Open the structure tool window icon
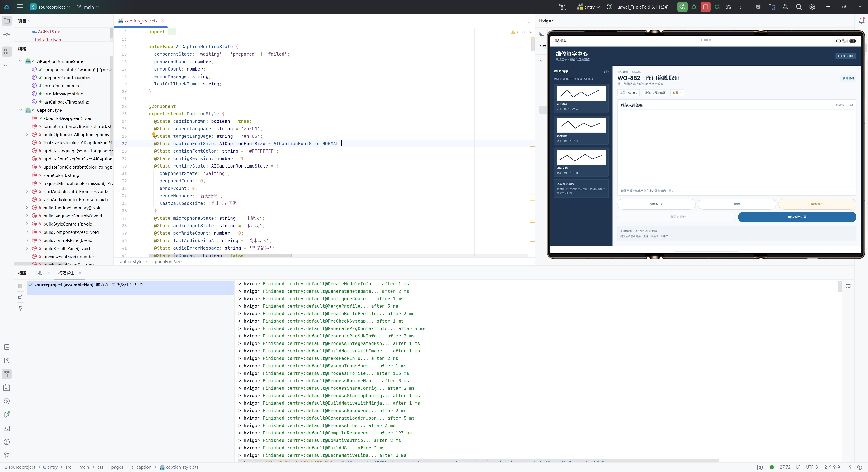Viewport: 868px width, 472px height. tap(7, 52)
